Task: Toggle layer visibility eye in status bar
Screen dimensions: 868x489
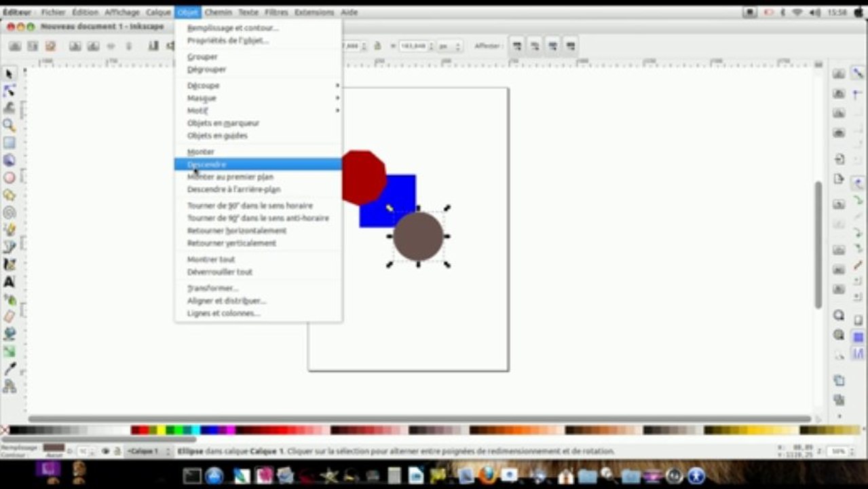Action: click(106, 451)
